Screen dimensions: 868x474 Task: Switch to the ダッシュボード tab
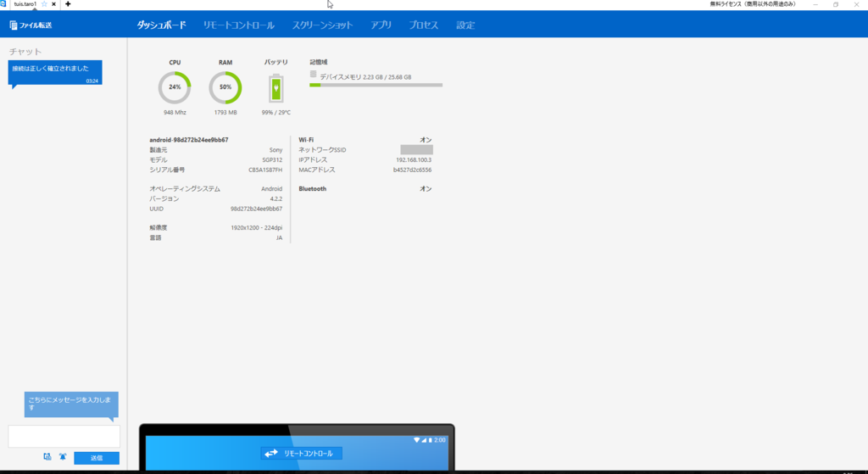point(162,25)
